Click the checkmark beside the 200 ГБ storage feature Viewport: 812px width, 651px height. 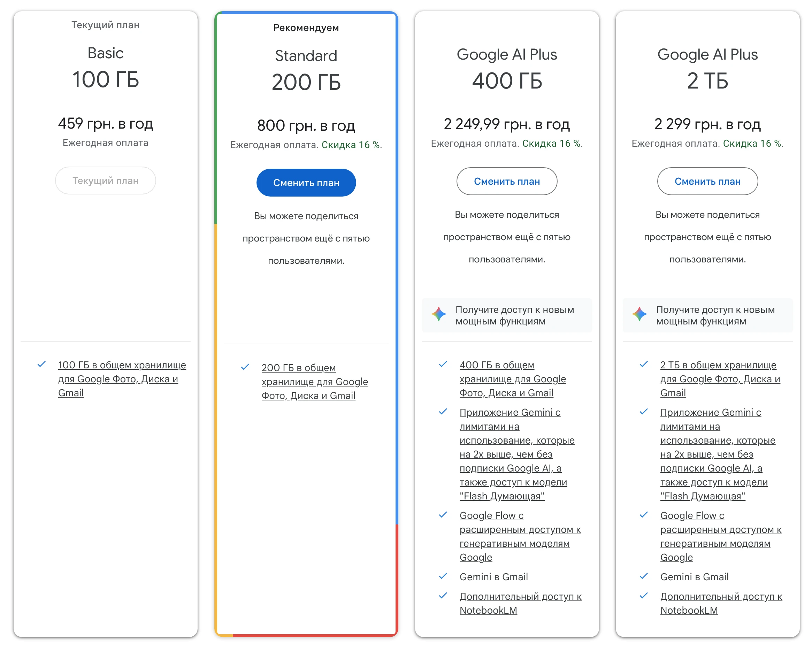tap(245, 367)
